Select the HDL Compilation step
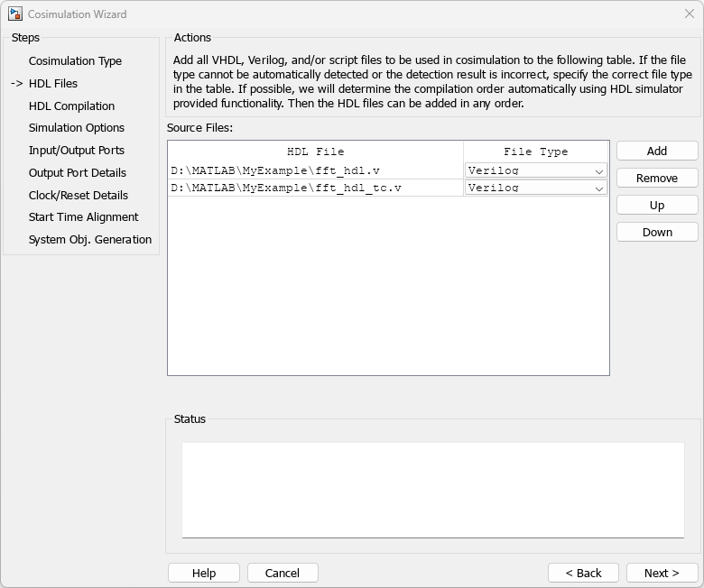This screenshot has height=588, width=704. (x=71, y=106)
